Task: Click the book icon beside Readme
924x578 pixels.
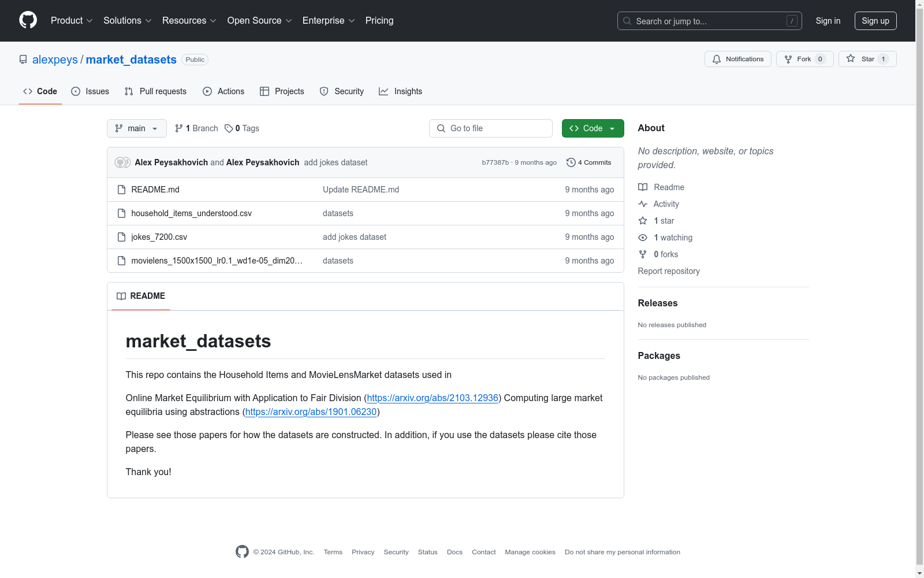Action: (643, 187)
